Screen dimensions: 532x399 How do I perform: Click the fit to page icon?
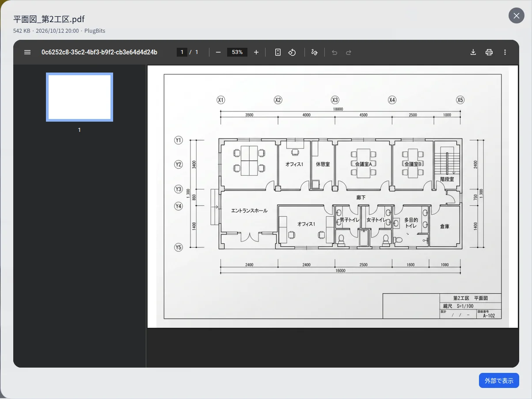[278, 52]
